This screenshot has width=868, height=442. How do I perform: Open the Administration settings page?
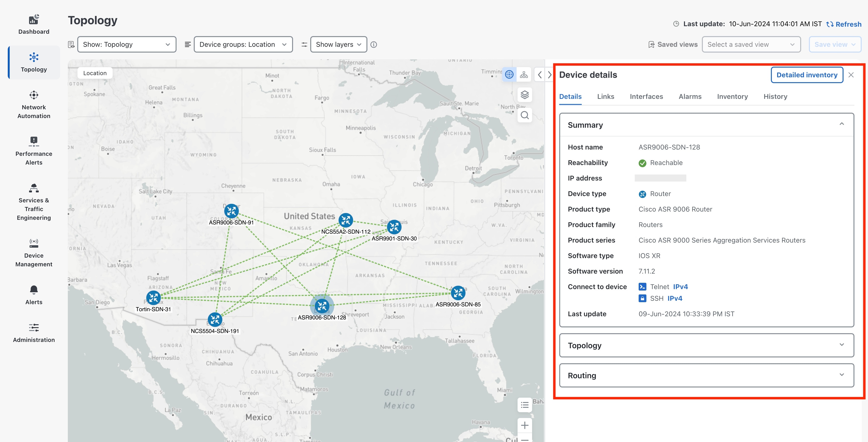point(34,333)
